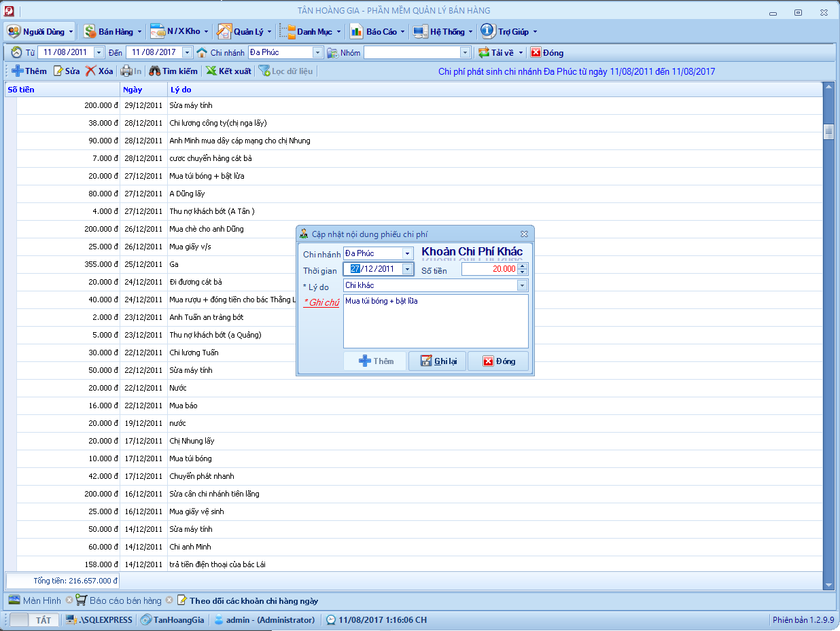Open the Thời gian date picker dropdown
The image size is (840, 631).
click(407, 269)
